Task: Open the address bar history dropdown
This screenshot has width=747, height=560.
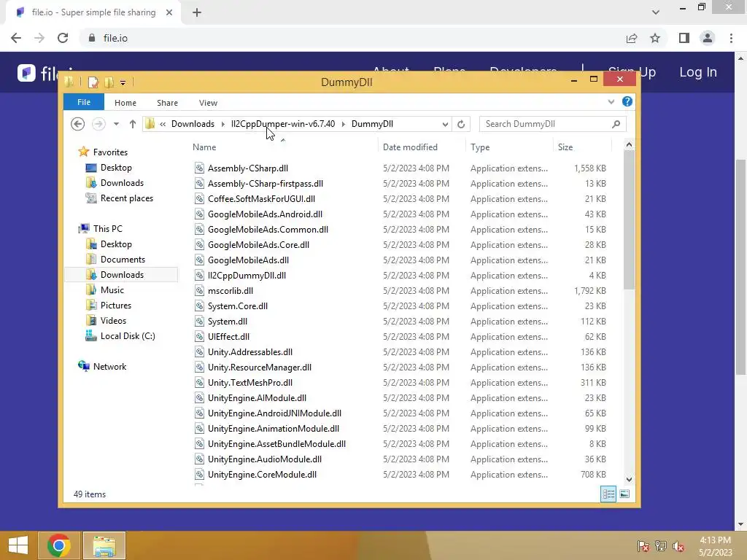Action: click(445, 124)
